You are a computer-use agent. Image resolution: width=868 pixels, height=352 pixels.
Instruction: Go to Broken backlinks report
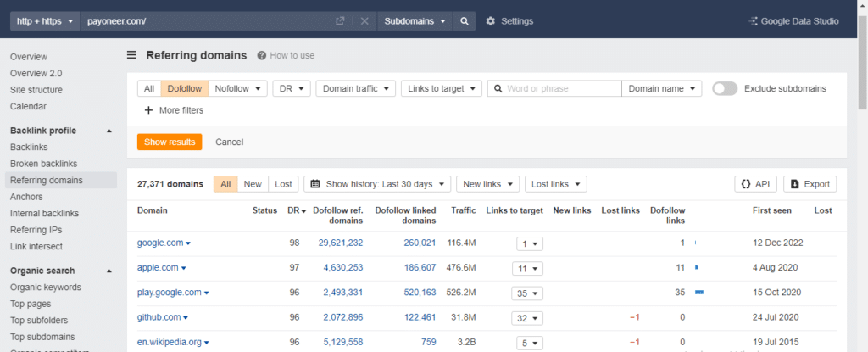tap(44, 164)
